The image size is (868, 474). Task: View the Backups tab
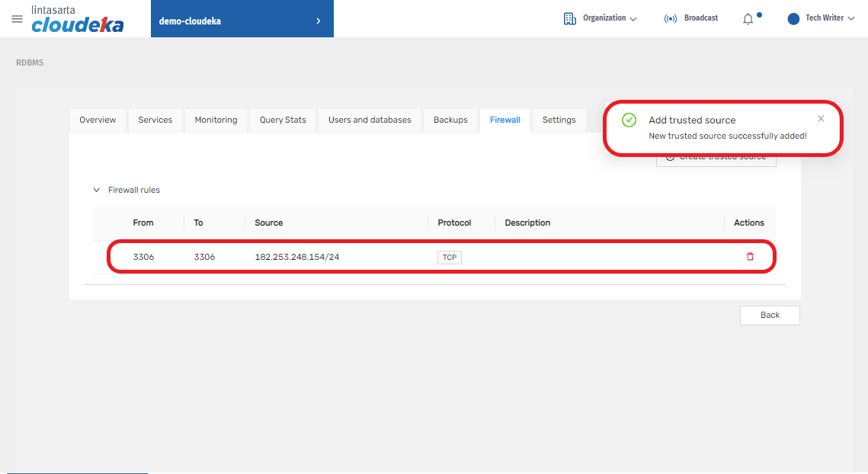click(x=450, y=120)
